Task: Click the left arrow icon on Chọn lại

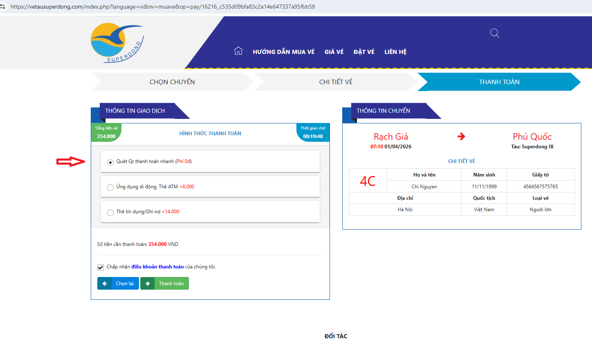Action: pos(105,284)
